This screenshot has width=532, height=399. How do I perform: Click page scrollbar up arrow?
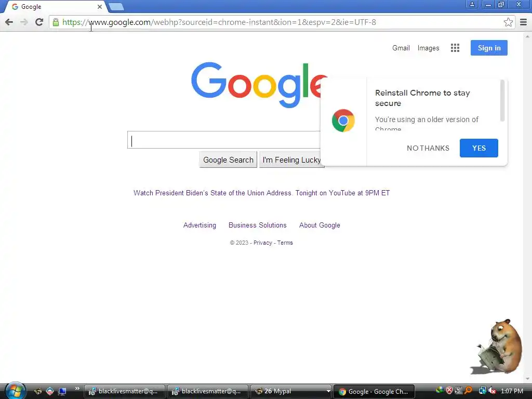527,36
